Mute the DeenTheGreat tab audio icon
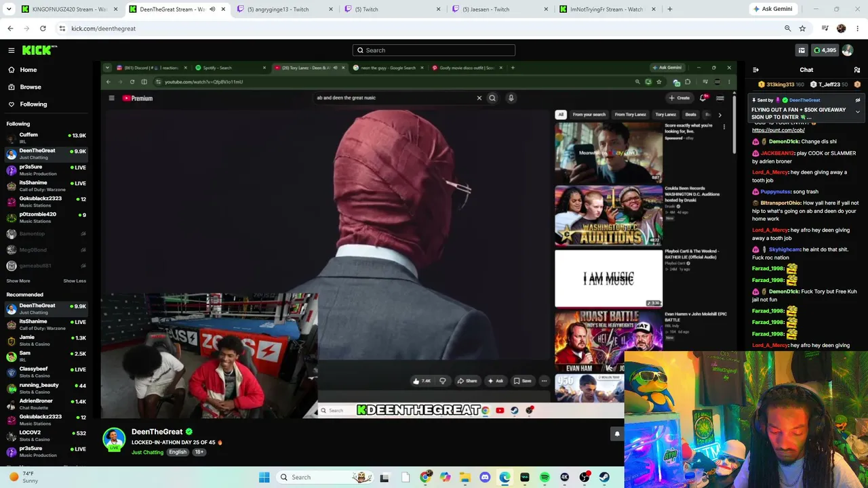 (212, 9)
